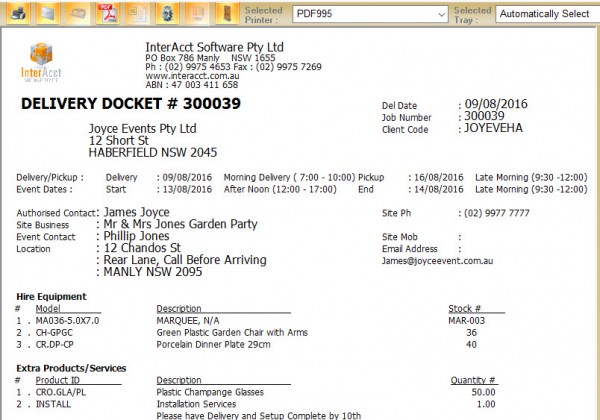The image size is (600, 420).
Task: Click Morning Delivery (7:00 - 10:00) text
Action: [x=289, y=177]
